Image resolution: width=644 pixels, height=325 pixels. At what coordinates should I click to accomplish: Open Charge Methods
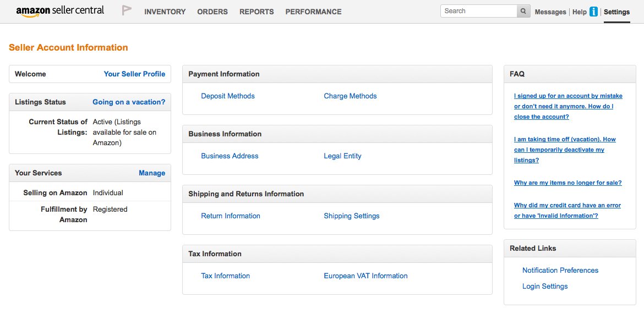[x=350, y=96]
